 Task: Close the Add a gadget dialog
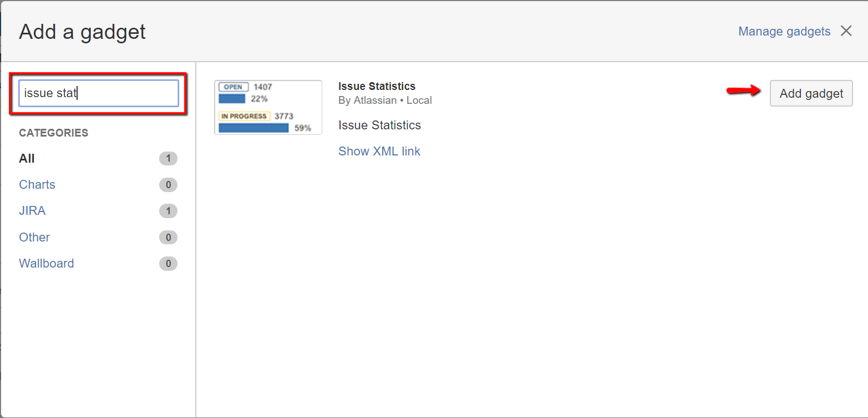846,31
